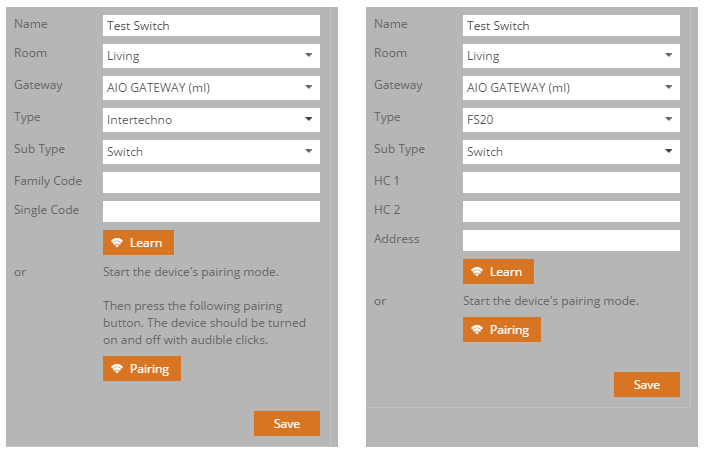Expand Sub Type dropdown in Intertechno form
The image size is (707, 453).
pos(211,152)
